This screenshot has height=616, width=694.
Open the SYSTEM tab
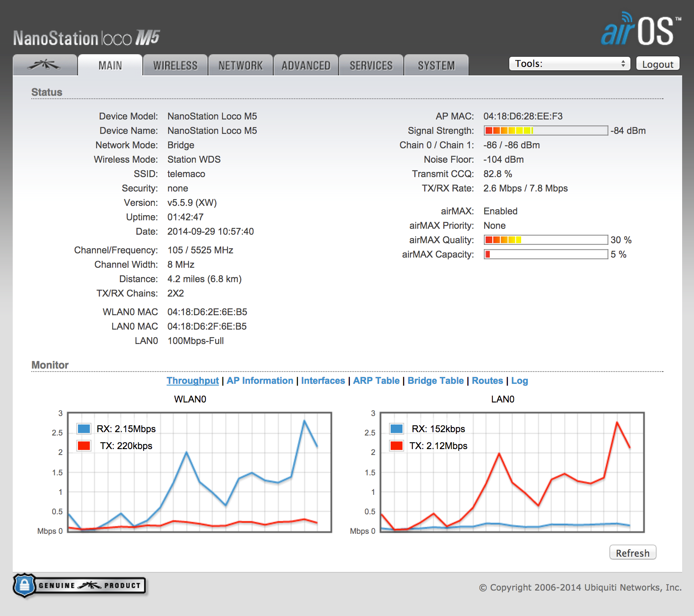tap(436, 65)
